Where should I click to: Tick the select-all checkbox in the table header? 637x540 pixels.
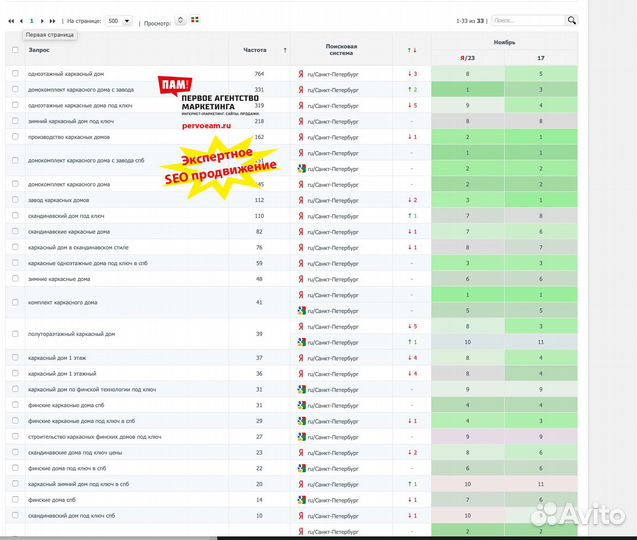pos(15,49)
